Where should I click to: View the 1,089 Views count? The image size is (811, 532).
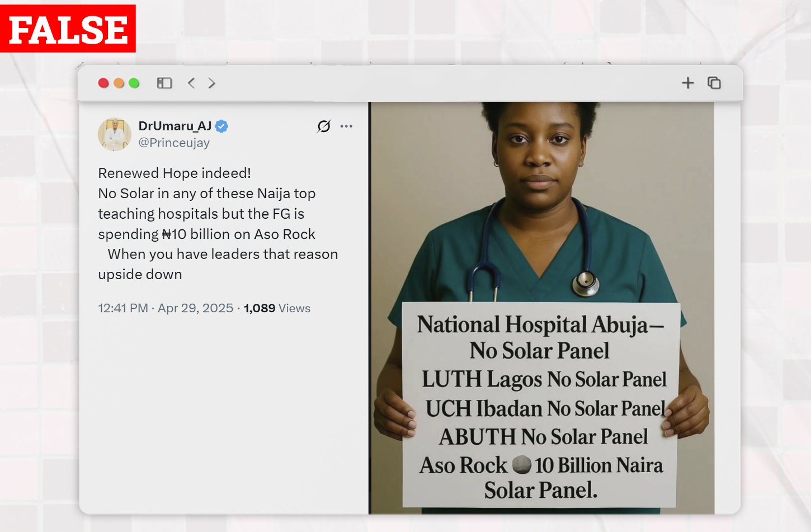(x=277, y=308)
